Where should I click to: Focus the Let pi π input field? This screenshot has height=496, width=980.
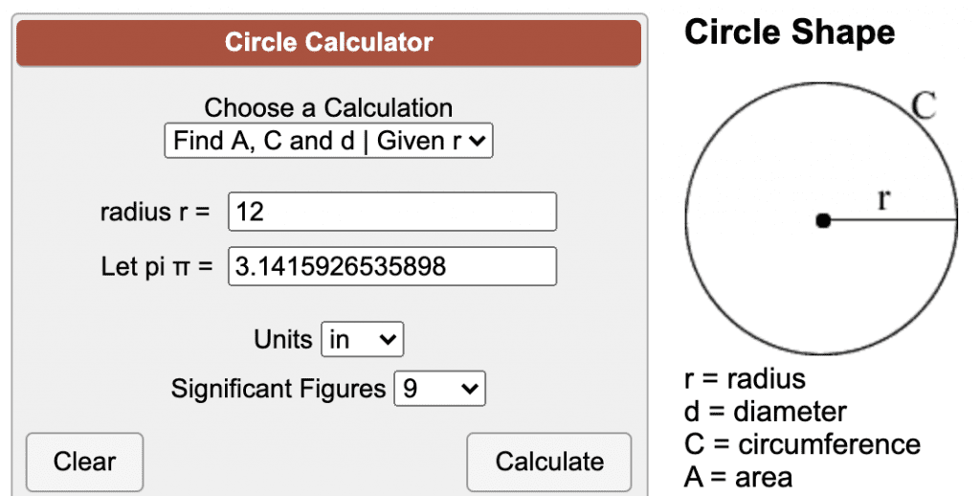(x=391, y=266)
